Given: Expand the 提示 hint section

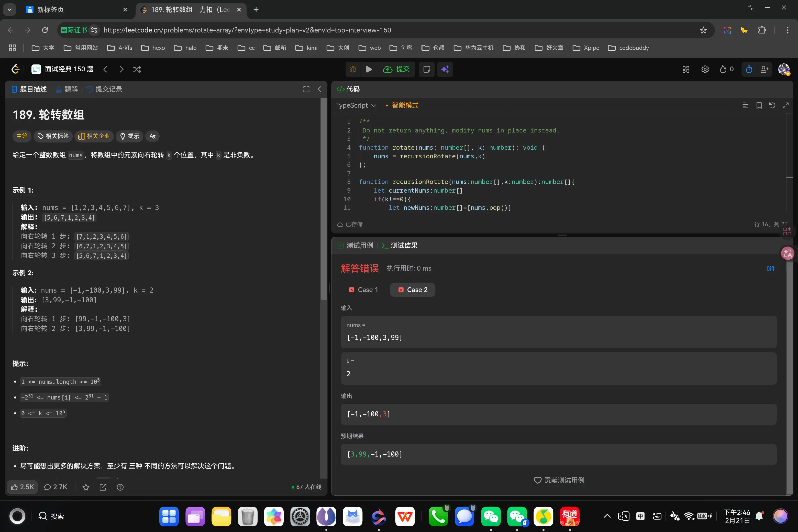Looking at the screenshot, I should pos(130,136).
